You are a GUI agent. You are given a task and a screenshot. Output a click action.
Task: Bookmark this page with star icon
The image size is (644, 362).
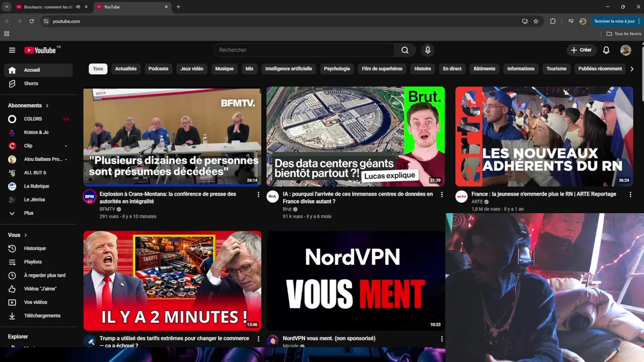(x=536, y=21)
